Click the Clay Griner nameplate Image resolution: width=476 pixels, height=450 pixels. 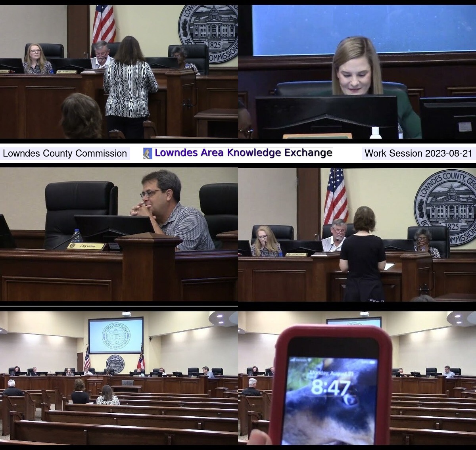(86, 246)
